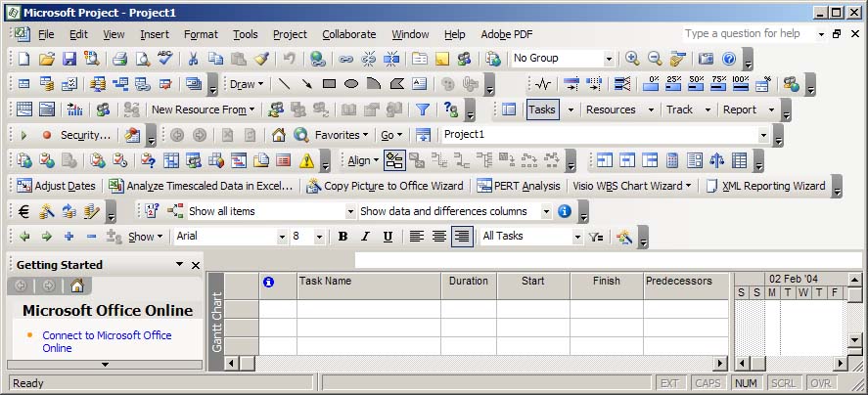Click Connect to Microsoft Office Online link

(107, 341)
